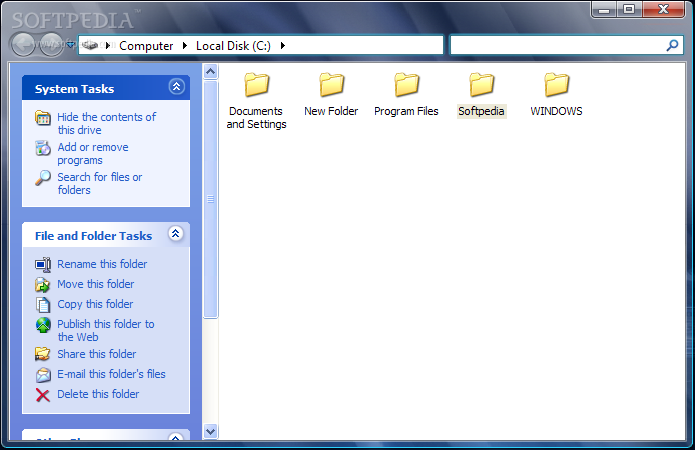
Task: Minimize the explorer window
Action: coord(604,10)
